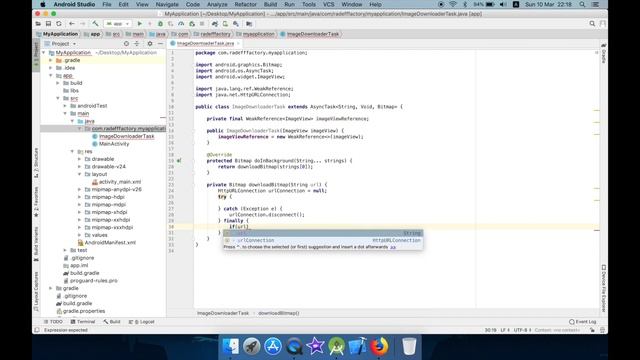This screenshot has height=360, width=640.
Task: Click the Attach debugger to process icon
Action: pos(192,24)
